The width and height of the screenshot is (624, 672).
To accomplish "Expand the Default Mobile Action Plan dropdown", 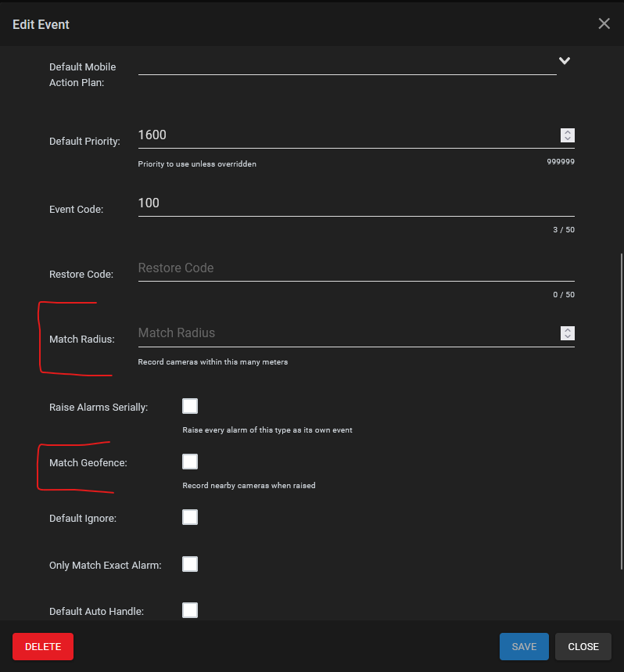I will (x=565, y=61).
